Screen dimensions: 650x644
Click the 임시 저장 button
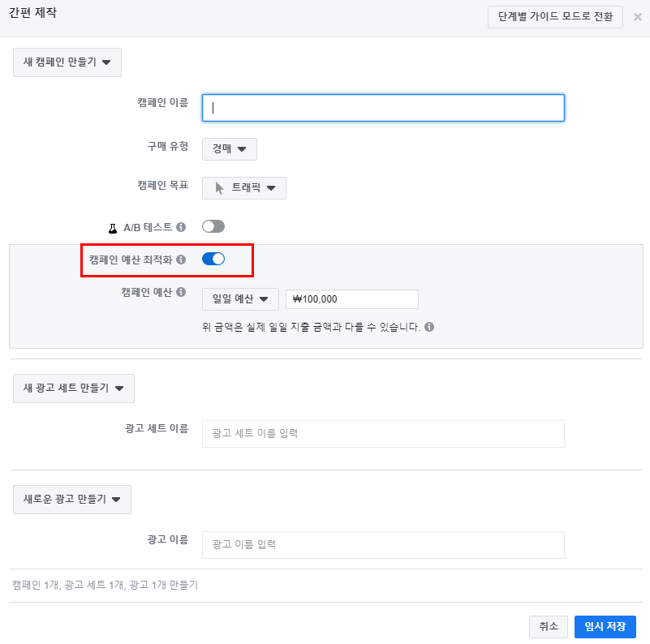click(605, 626)
